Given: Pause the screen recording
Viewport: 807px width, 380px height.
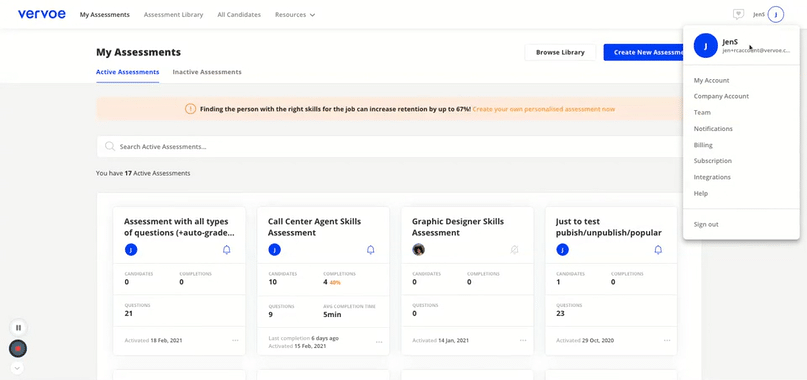Looking at the screenshot, I should pos(18,327).
